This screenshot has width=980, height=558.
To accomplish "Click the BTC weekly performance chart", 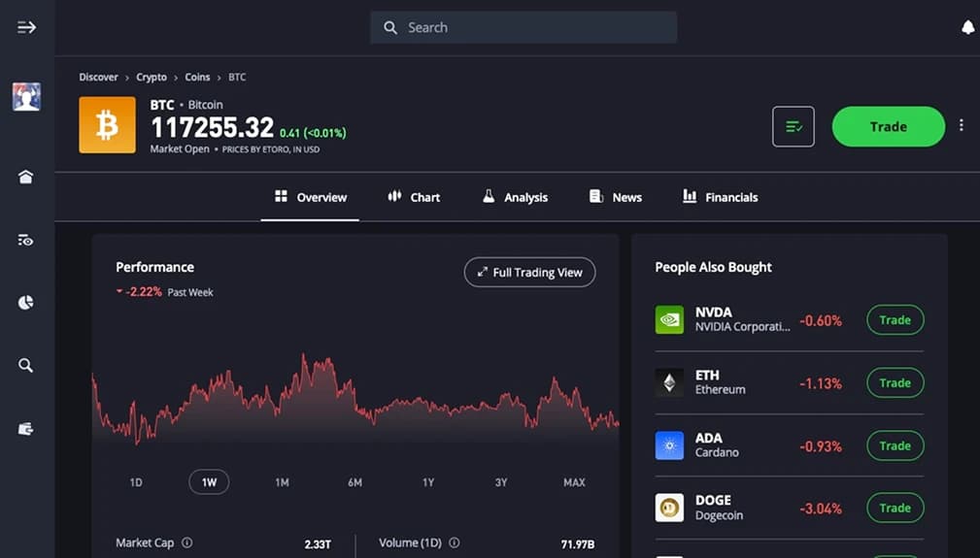I will 355,400.
